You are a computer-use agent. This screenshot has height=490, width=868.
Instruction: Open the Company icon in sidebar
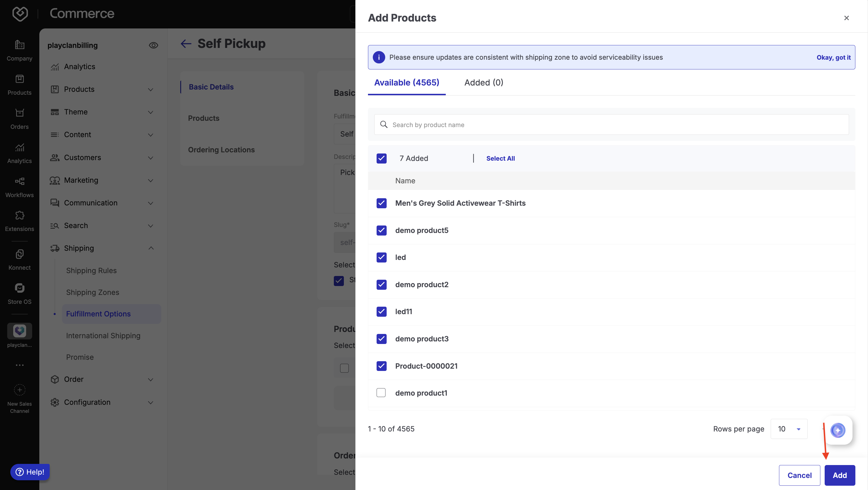click(20, 45)
